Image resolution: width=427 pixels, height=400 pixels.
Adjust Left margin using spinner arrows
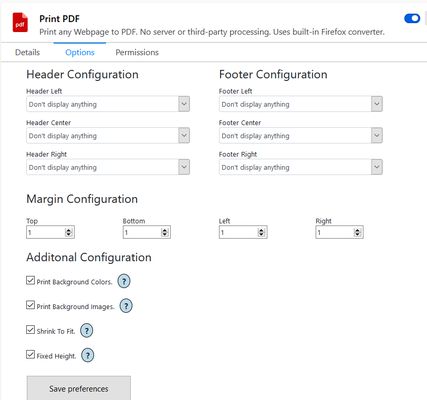[261, 232]
